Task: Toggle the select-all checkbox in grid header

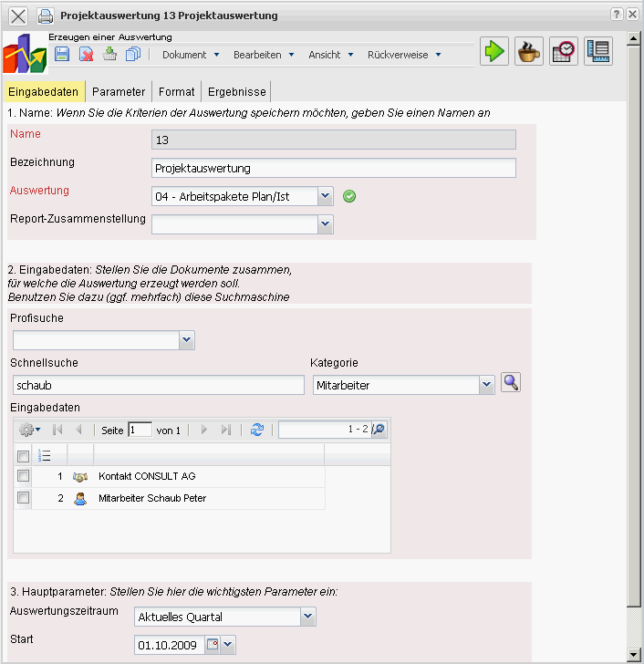Action: (x=24, y=455)
